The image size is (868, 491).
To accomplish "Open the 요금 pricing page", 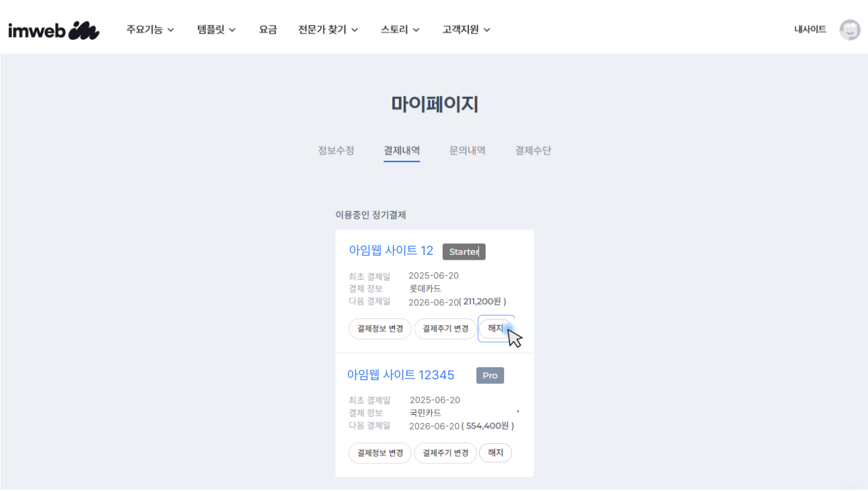I will coord(268,30).
